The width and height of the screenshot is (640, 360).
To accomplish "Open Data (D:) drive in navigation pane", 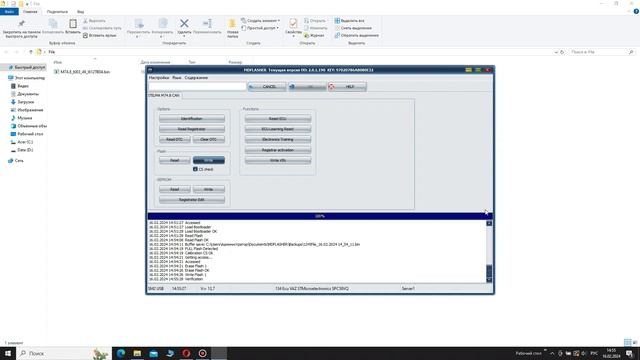I will pyautogui.click(x=22, y=150).
